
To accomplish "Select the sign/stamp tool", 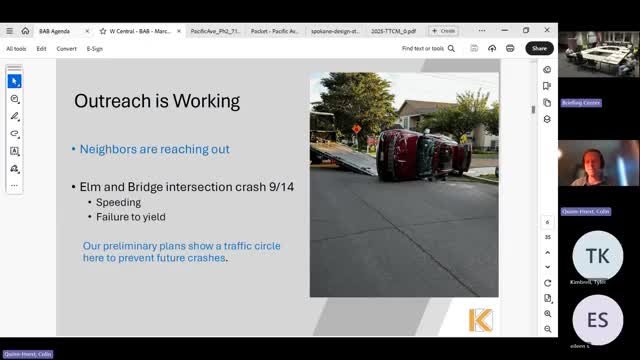I will click(x=15, y=169).
